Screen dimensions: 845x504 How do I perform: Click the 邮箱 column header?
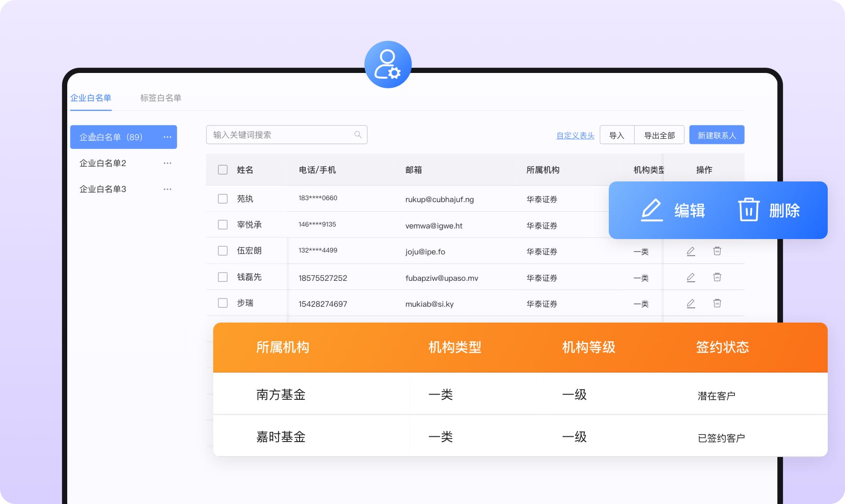[x=414, y=170]
